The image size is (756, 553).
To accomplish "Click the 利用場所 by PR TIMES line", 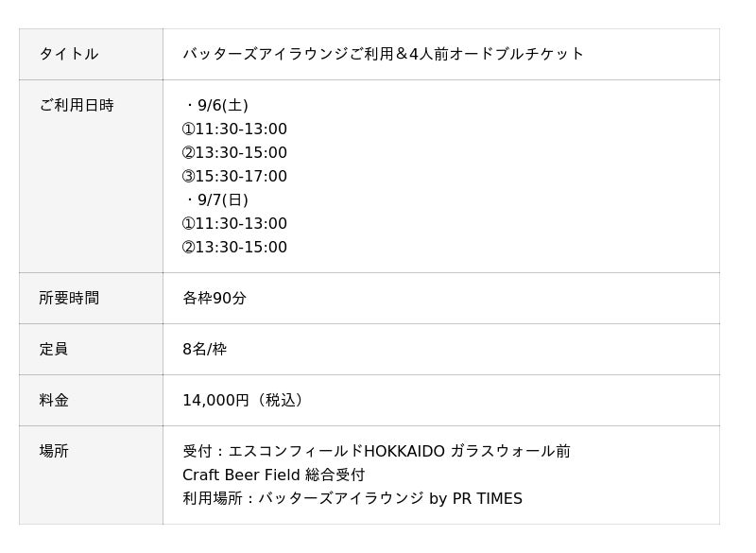I will [352, 498].
